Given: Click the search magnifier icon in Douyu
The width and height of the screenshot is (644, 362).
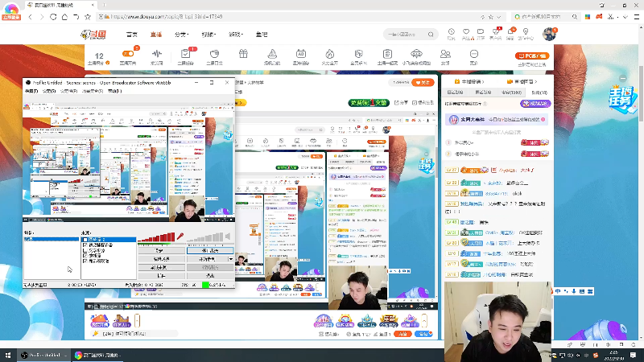Looking at the screenshot, I should point(431,35).
